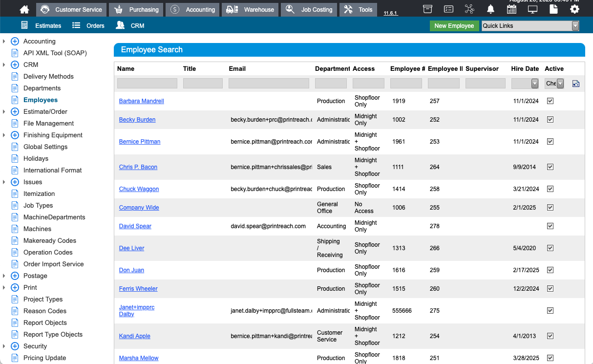Image resolution: width=593 pixels, height=364 pixels.
Task: Open the task checklist icon
Action: click(448, 9)
